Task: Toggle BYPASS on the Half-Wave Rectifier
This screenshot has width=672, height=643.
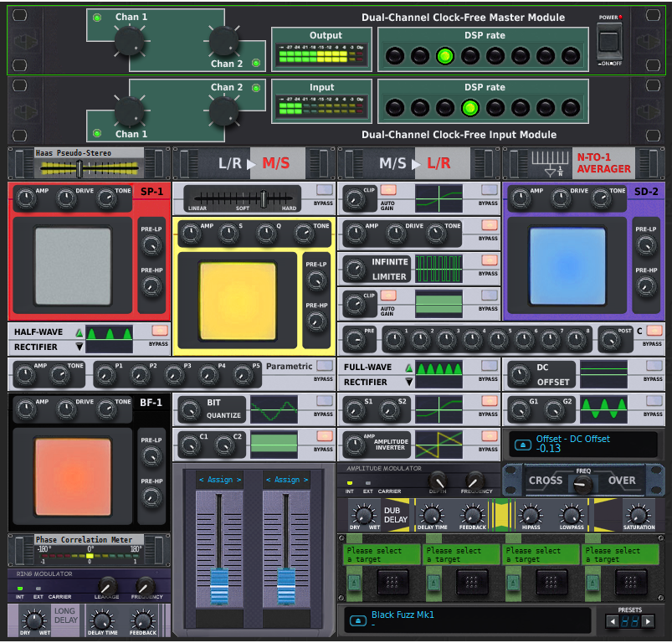Action: 159,331
